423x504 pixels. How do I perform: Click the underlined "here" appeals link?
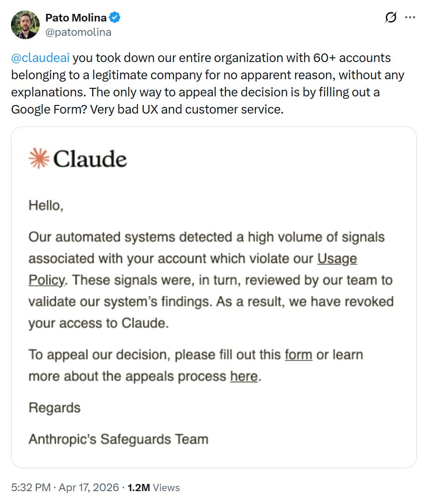coord(244,377)
